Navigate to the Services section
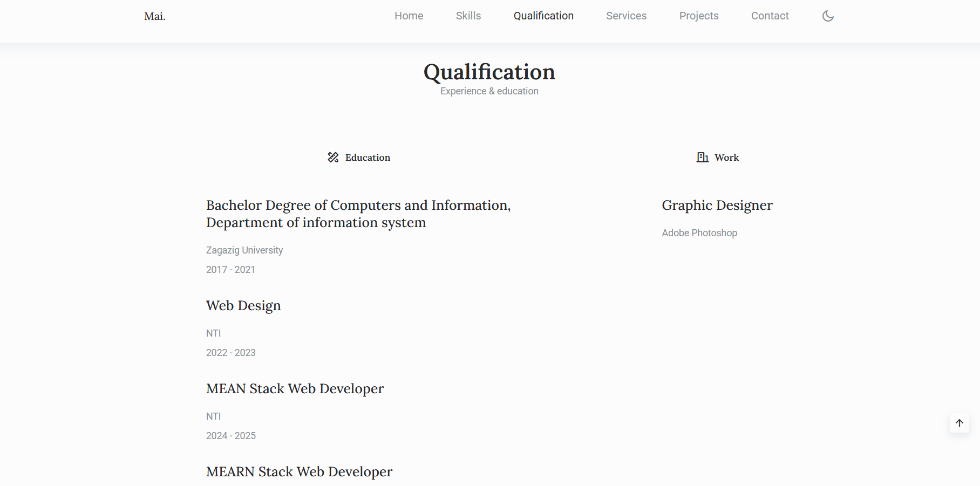980x486 pixels. [626, 16]
